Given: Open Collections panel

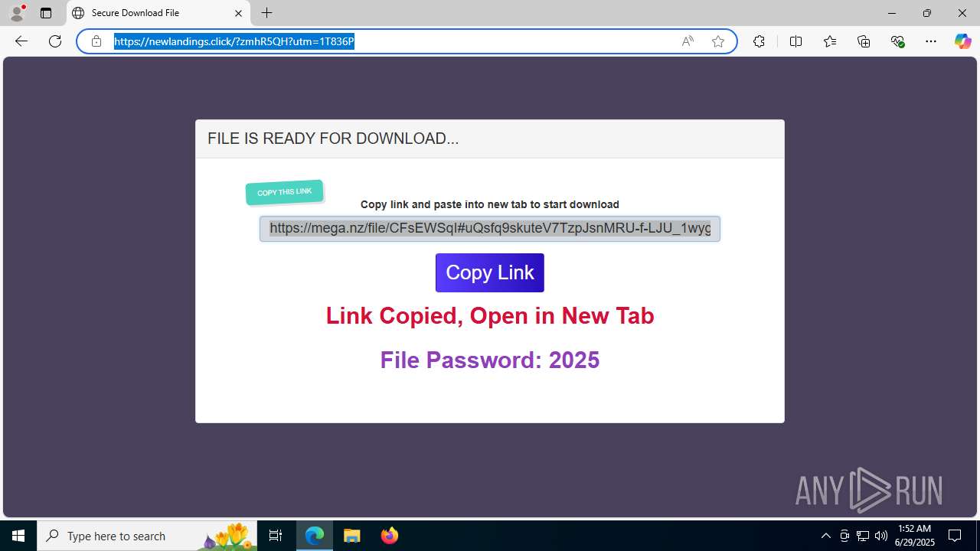Looking at the screenshot, I should pyautogui.click(x=864, y=41).
